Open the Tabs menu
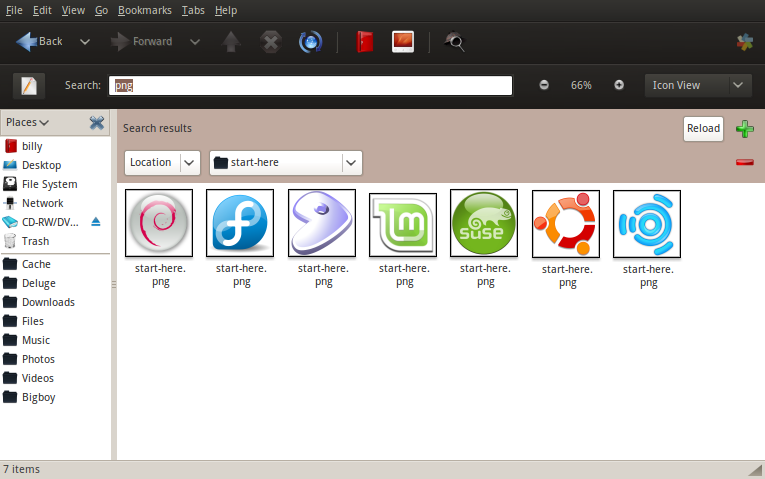 [x=193, y=10]
